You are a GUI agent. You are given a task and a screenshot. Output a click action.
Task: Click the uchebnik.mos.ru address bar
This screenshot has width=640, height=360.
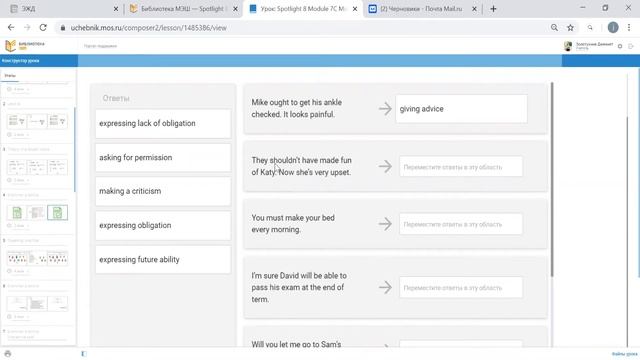click(x=302, y=28)
